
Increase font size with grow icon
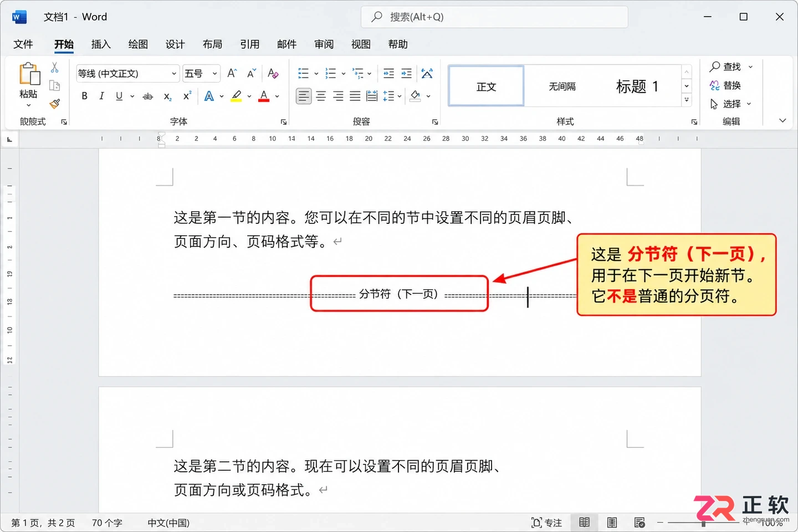pos(232,73)
